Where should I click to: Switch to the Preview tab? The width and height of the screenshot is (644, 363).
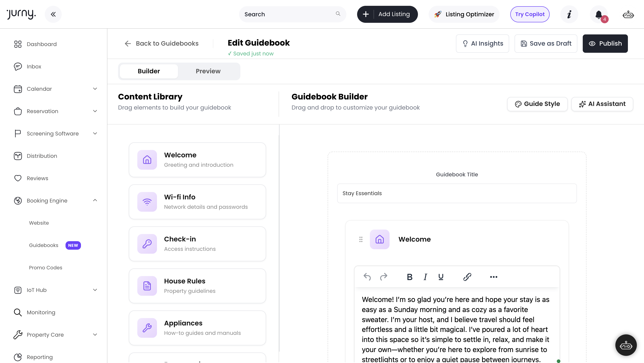click(x=208, y=71)
